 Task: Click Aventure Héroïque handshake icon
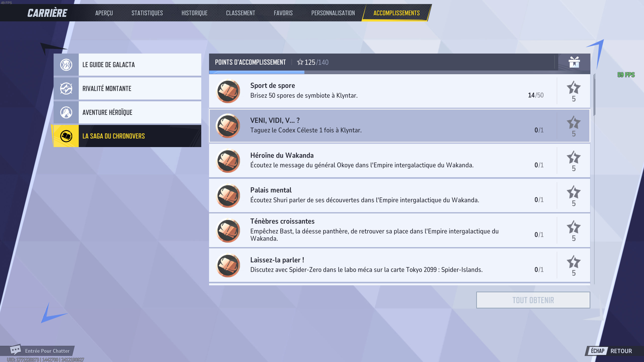(66, 112)
